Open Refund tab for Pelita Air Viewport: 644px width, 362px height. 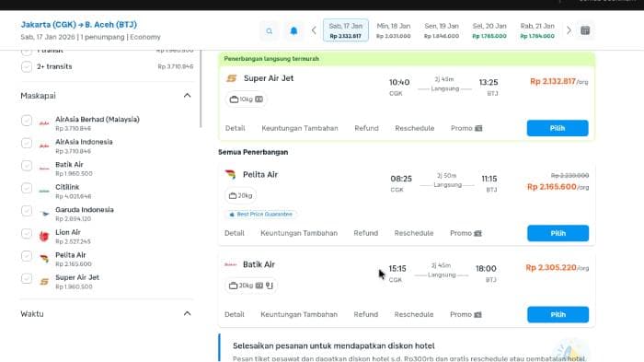coord(365,233)
